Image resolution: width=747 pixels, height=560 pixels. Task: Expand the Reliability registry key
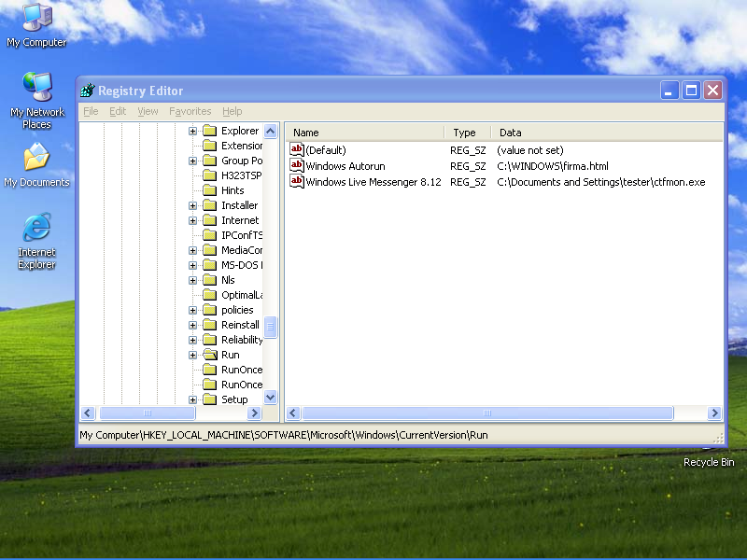click(192, 340)
